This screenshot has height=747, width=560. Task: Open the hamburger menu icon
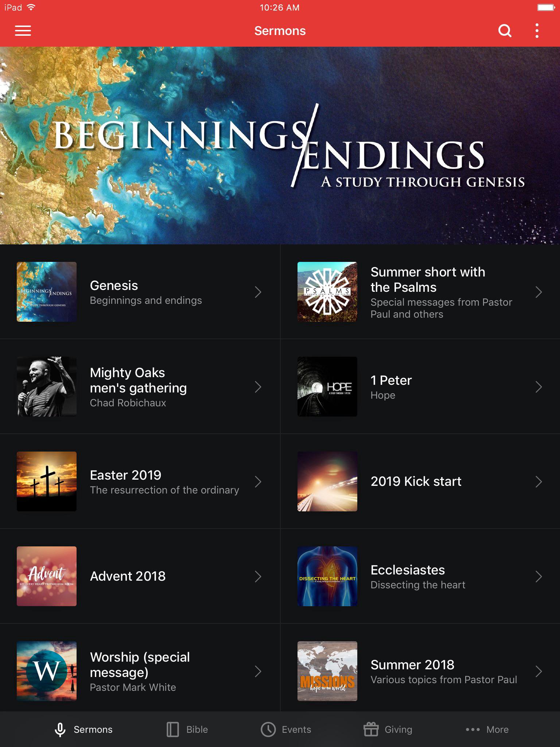[23, 31]
